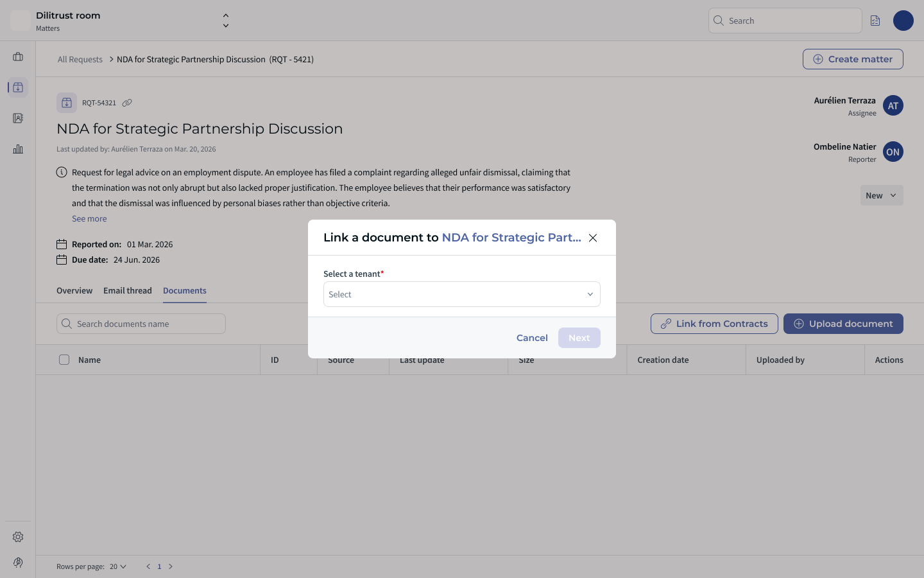This screenshot has width=924, height=578.
Task: Click the Uploaded by column header
Action: point(780,360)
